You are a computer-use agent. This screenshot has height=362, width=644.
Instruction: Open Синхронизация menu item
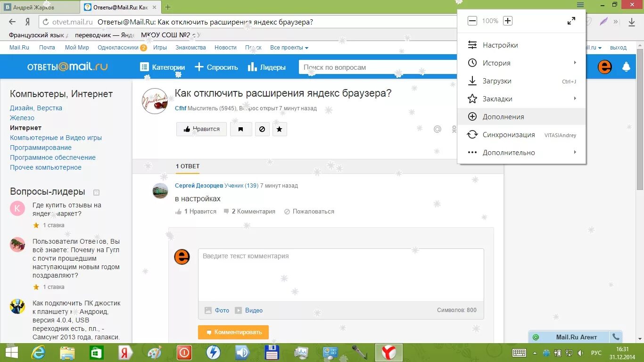click(521, 135)
